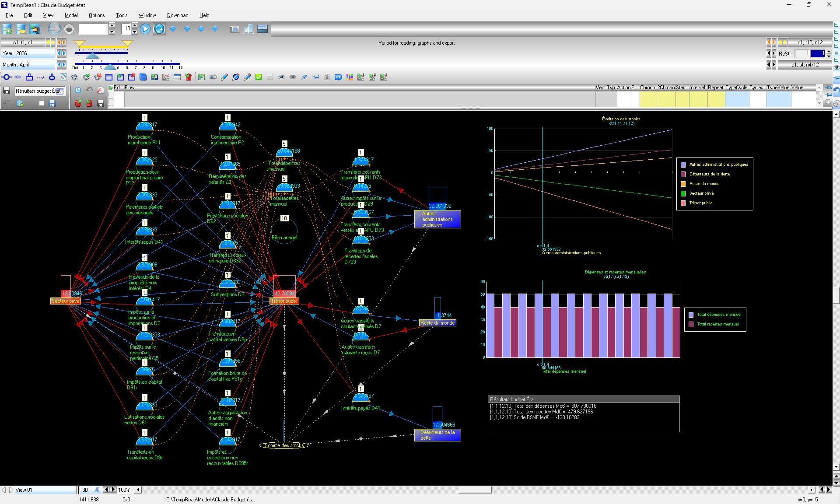
Task: Click flow table scroll down arrow
Action: [x=819, y=103]
